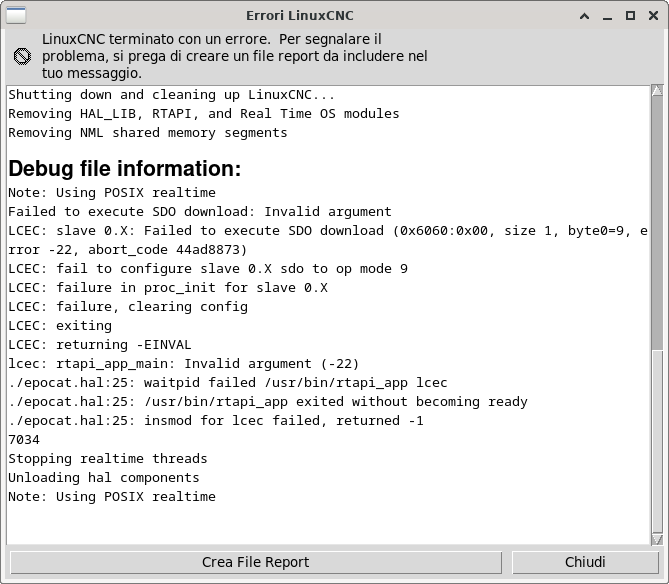The image size is (669, 584).
Task: Click the 'Stopping realtime threads' line
Action: [108, 459]
